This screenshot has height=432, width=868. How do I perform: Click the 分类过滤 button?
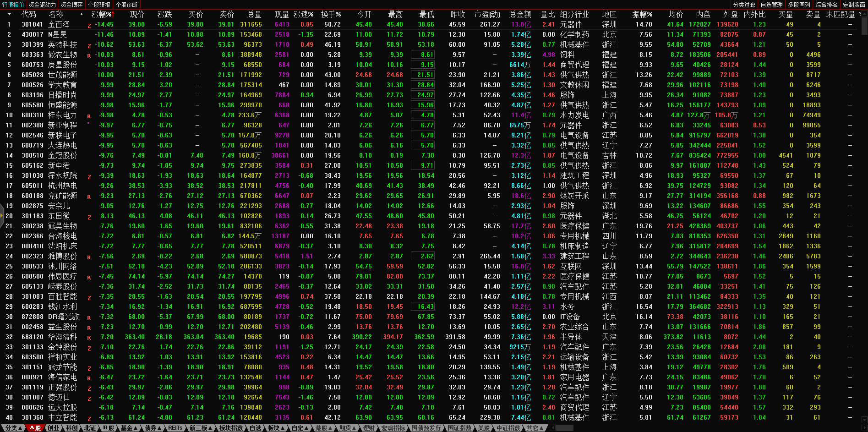(744, 5)
